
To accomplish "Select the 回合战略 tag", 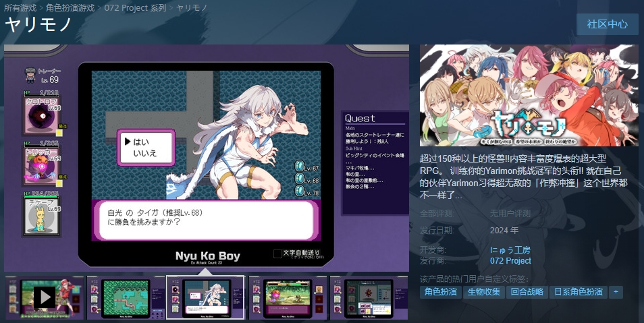I will 527,292.
